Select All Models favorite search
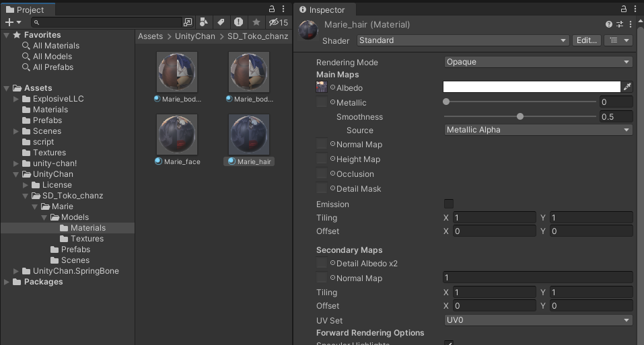This screenshot has width=644, height=345. (x=52, y=56)
